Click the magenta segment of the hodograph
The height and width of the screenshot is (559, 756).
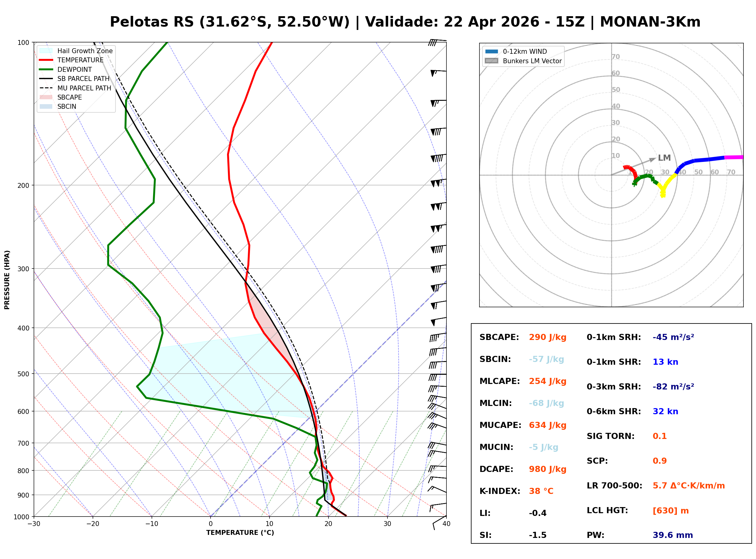(x=734, y=157)
